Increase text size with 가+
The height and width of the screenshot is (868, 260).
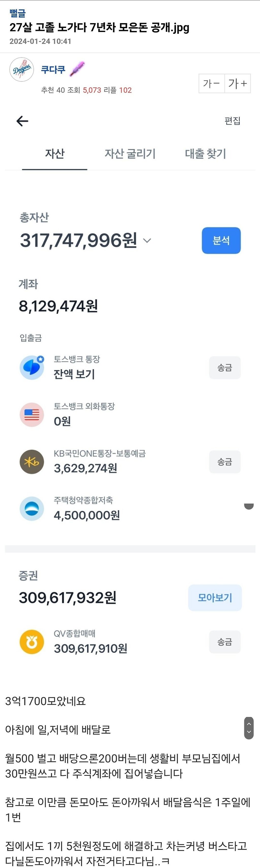237,83
